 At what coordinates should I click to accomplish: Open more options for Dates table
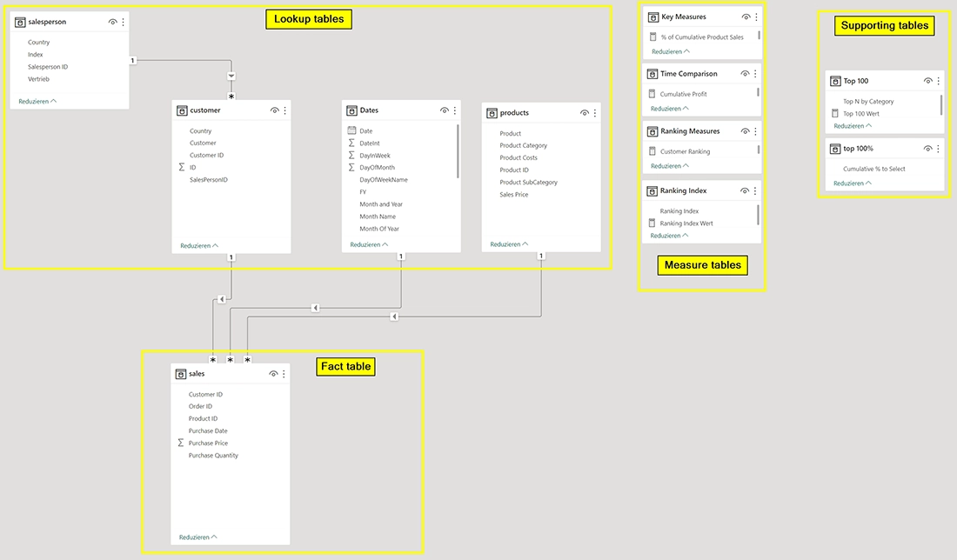coord(455,110)
